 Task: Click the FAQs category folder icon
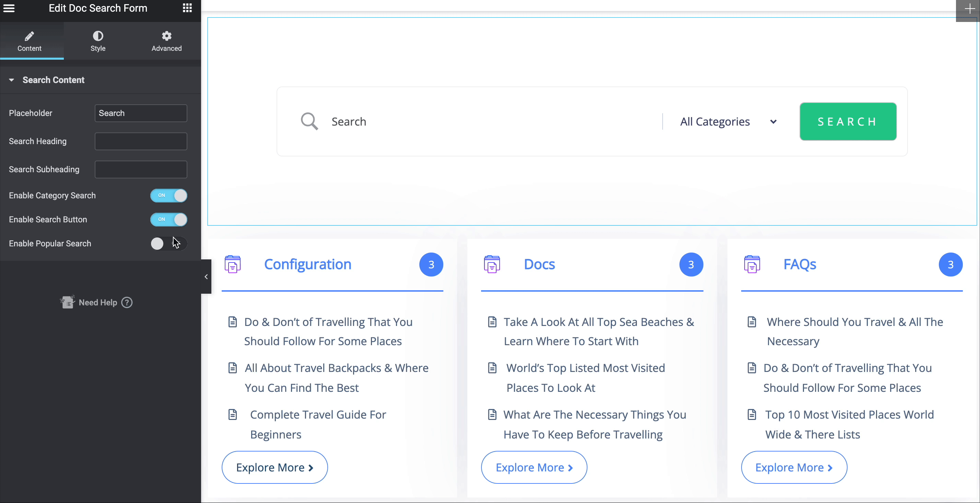[752, 264]
